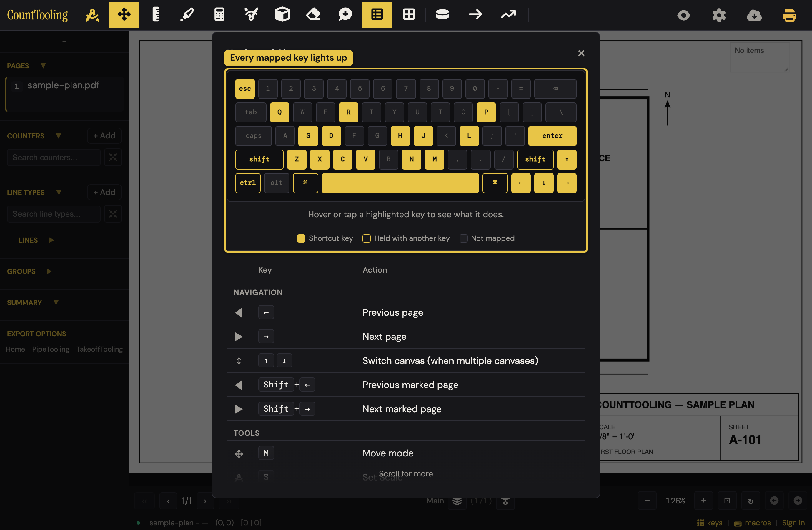The image size is (812, 530).
Task: Collapse the PAGES section
Action: [43, 66]
